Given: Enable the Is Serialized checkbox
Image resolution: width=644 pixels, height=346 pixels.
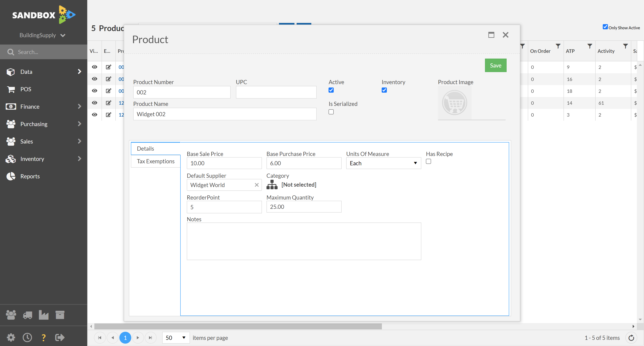Looking at the screenshot, I should click(331, 112).
